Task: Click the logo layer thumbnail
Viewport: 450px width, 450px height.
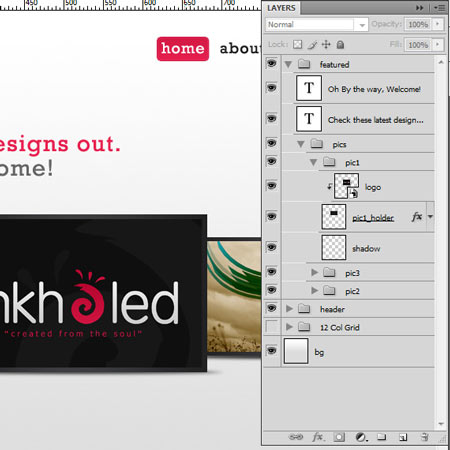Action: tap(346, 186)
